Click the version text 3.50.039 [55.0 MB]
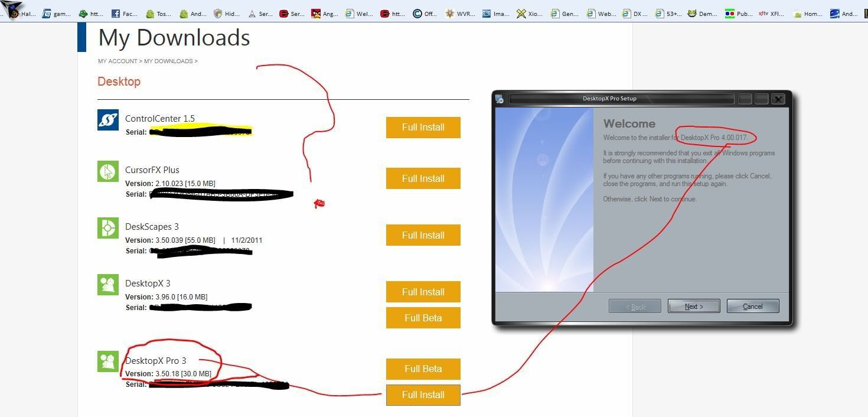Screen dimensions: 868x417 click(x=185, y=240)
